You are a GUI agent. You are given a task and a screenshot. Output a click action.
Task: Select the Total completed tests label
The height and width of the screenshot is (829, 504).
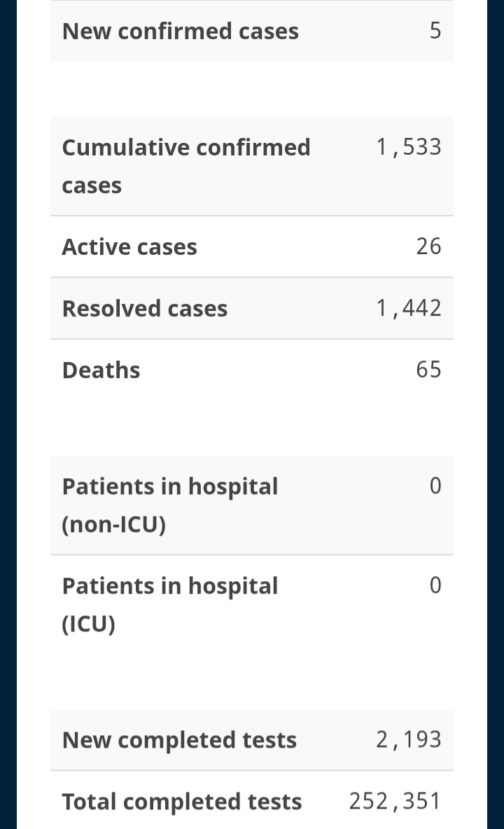[x=182, y=802]
